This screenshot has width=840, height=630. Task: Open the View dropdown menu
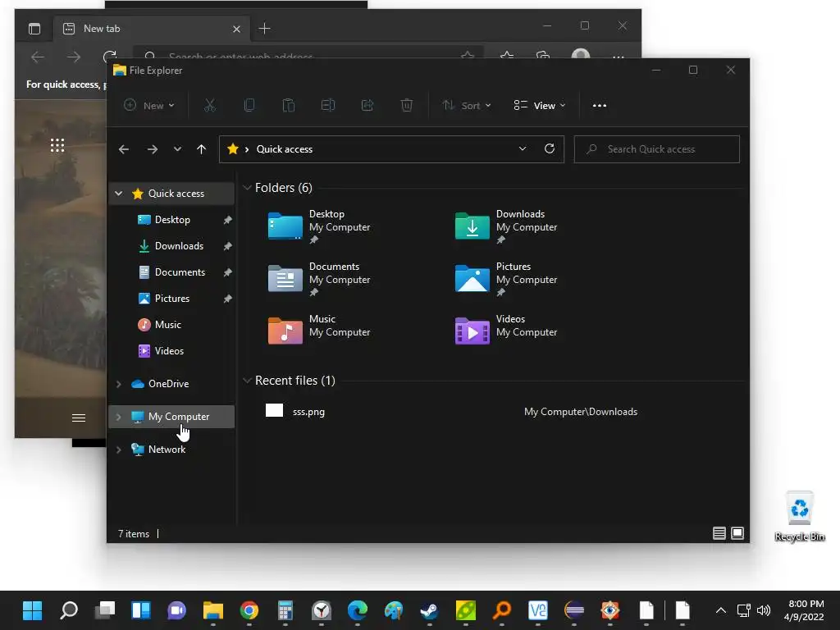(x=540, y=106)
